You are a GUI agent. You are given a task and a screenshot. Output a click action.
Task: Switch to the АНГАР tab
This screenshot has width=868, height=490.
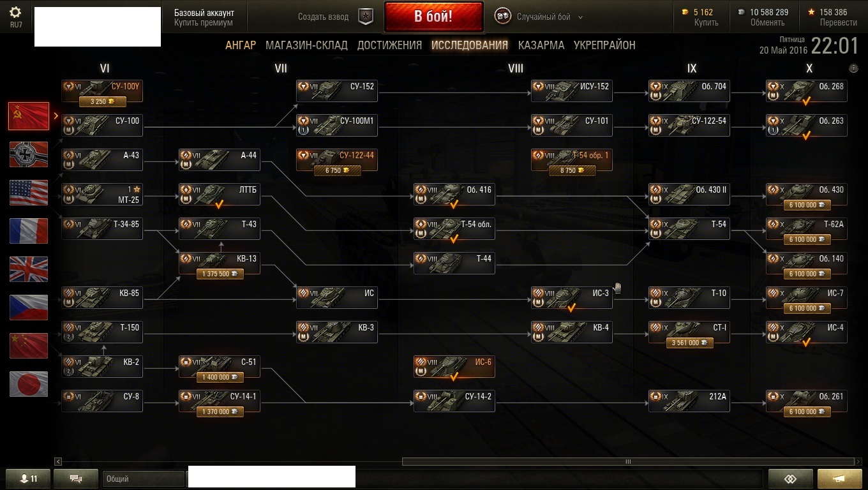click(x=241, y=45)
